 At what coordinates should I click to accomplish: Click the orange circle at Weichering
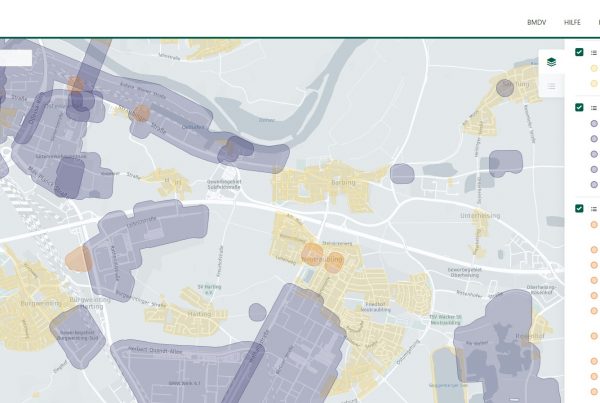tap(312, 253)
